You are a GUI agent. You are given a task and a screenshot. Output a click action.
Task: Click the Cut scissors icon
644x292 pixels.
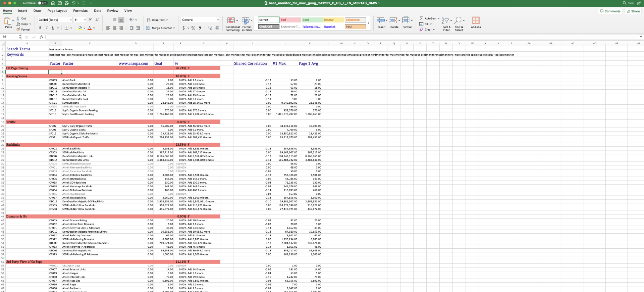pos(18,18)
